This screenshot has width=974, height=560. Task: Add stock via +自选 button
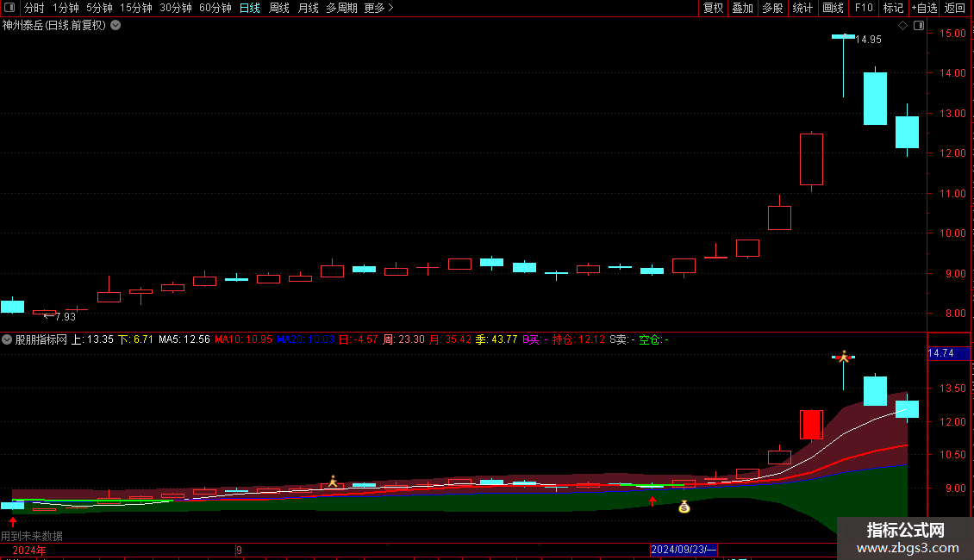(924, 8)
